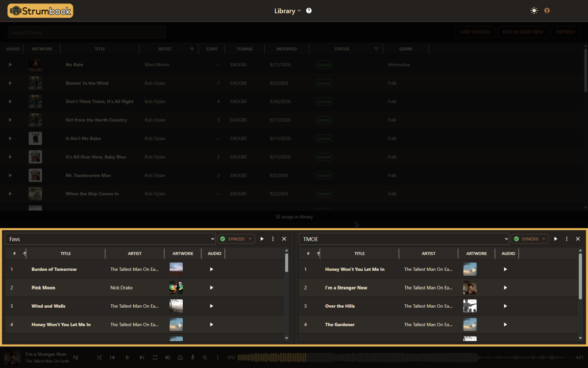588x368 pixels.
Task: Seek within the audio waveform progress bar
Action: [x=405, y=358]
